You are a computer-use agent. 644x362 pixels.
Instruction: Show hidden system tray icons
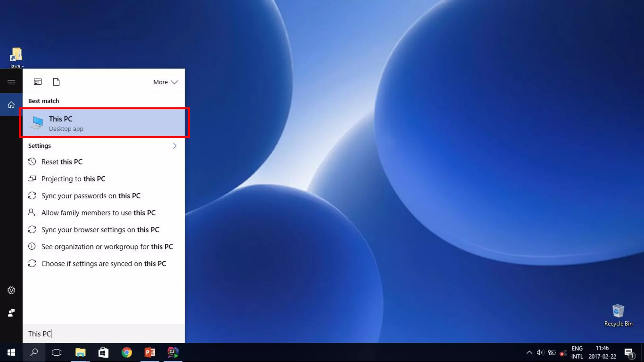coord(529,353)
